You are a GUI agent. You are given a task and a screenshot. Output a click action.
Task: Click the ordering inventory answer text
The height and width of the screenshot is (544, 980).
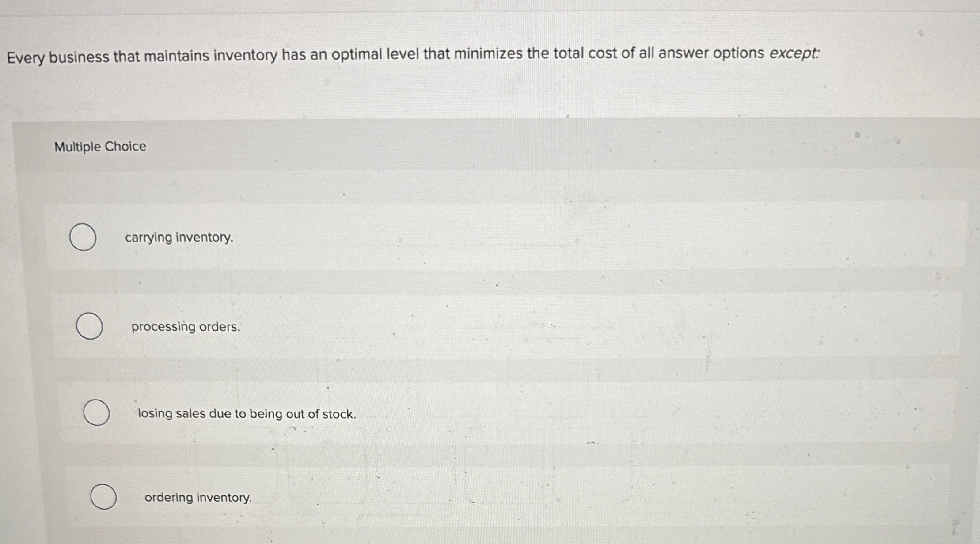198,497
